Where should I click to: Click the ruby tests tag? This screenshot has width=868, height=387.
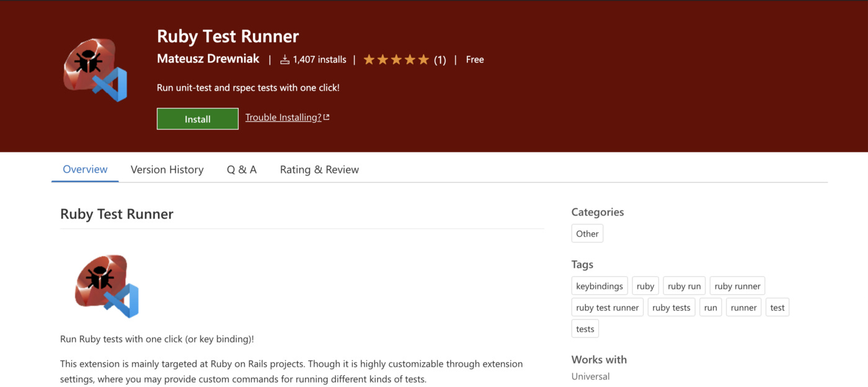(x=671, y=308)
